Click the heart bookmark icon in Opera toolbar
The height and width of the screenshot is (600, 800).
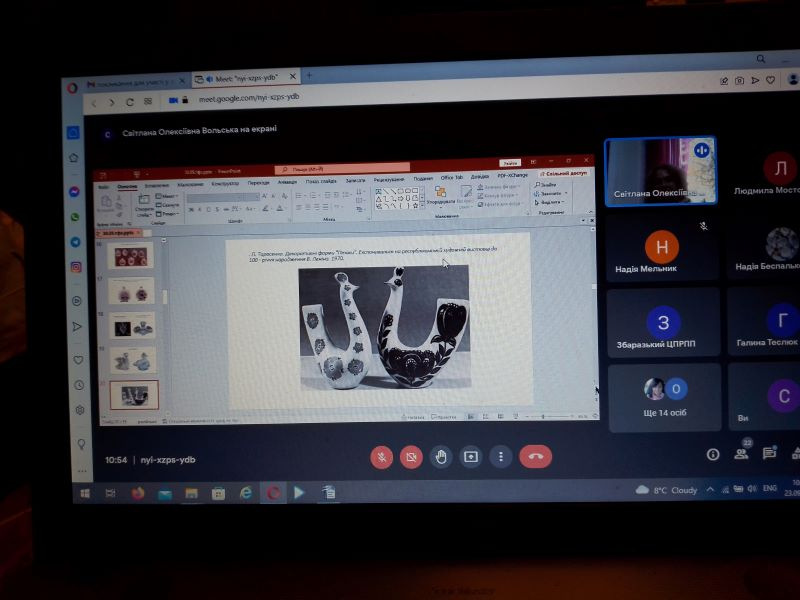[x=770, y=80]
